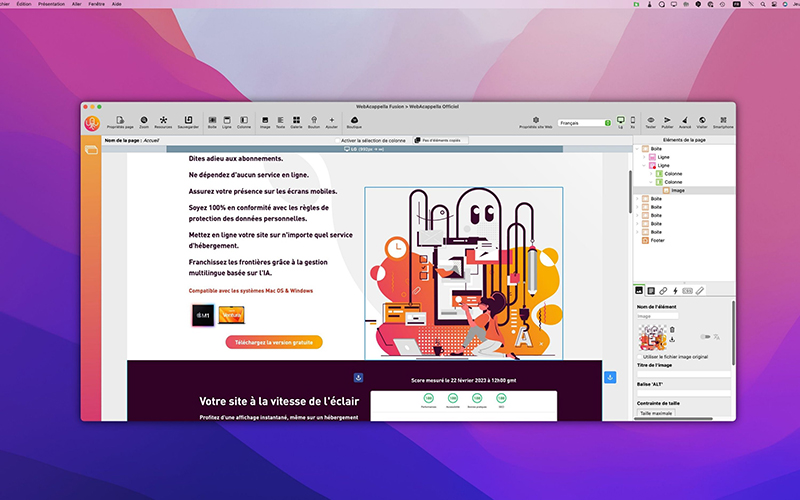The width and height of the screenshot is (800, 500).
Task: Collapse the second Ligne tree node
Action: click(644, 165)
